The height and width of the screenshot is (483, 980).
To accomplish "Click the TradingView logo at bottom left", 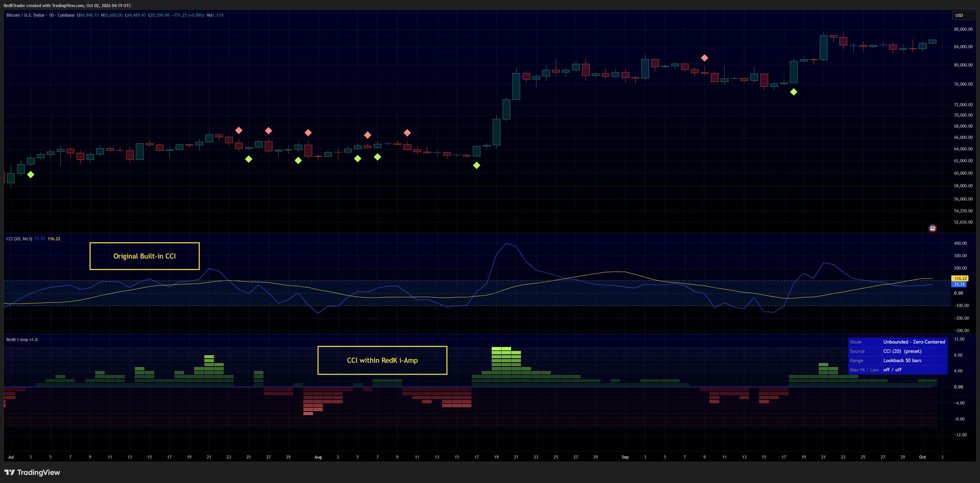I will pos(32,472).
